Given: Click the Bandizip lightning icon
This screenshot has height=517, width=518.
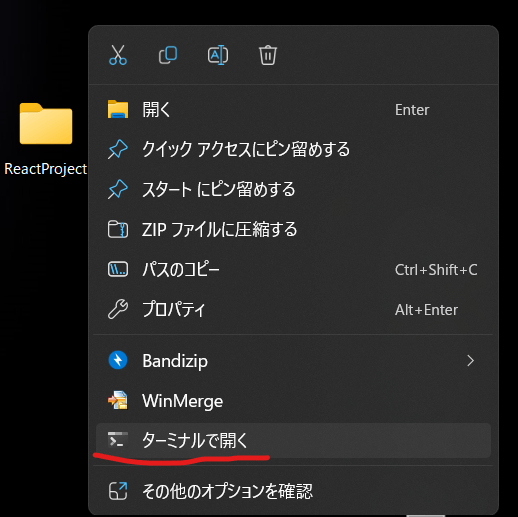Looking at the screenshot, I should pos(118,360).
